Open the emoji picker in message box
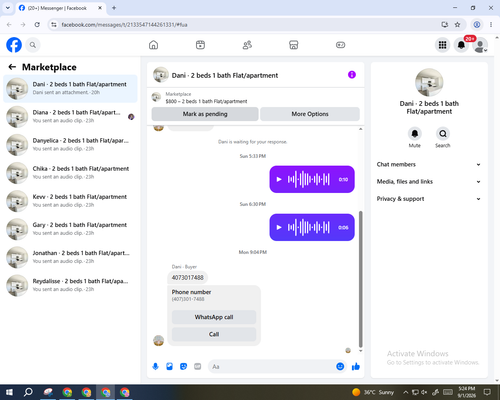This screenshot has height=400, width=500. tap(340, 367)
